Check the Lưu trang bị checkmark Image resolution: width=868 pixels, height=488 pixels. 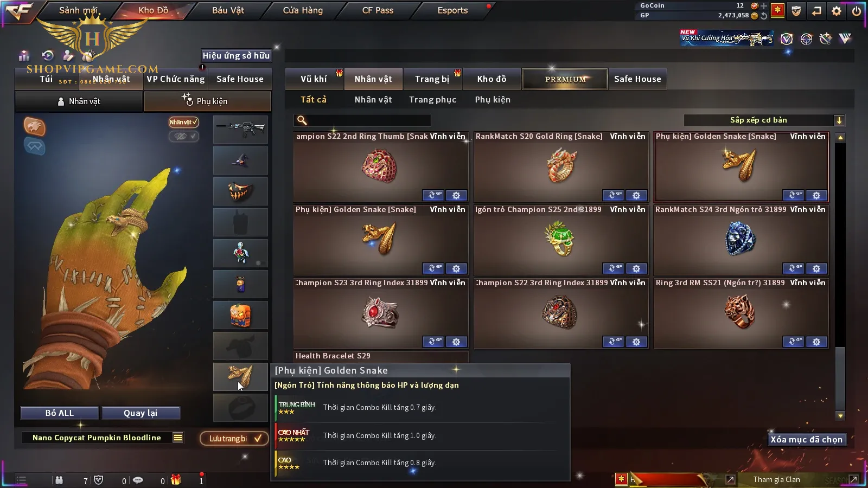pos(258,438)
